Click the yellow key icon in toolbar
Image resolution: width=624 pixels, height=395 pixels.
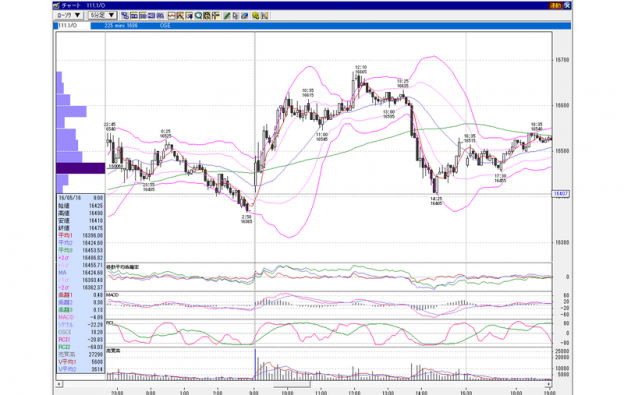click(255, 16)
